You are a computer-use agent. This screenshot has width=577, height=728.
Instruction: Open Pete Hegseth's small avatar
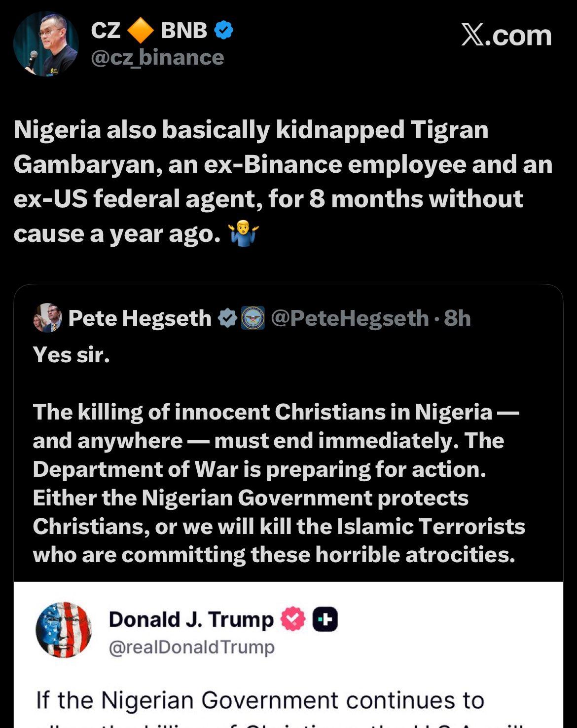[47, 318]
